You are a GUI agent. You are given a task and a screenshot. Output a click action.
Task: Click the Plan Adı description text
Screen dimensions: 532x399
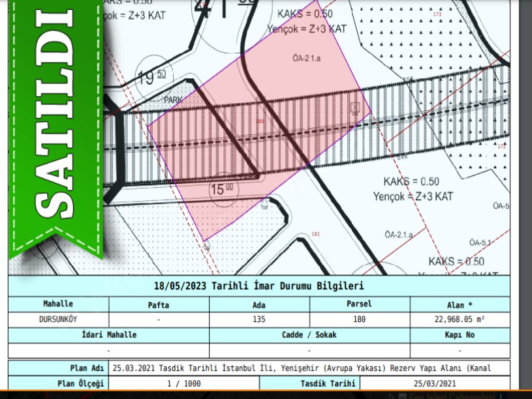click(301, 368)
